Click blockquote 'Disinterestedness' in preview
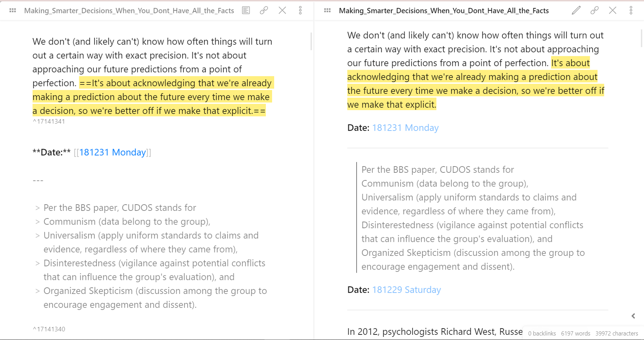 (472, 232)
